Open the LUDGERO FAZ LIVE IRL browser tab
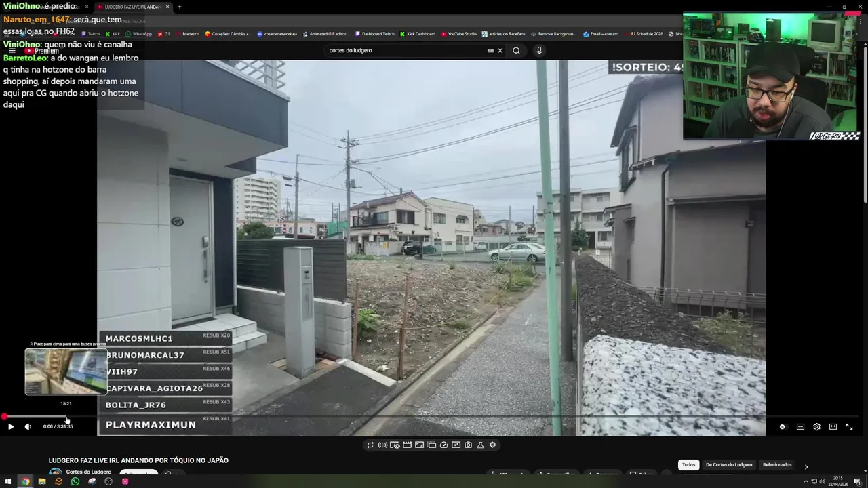The image size is (868, 488). point(132,7)
